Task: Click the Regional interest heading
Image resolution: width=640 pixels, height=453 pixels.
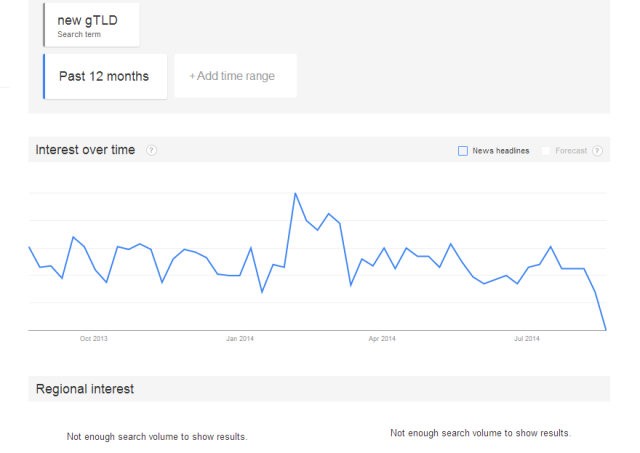Action: 85,388
